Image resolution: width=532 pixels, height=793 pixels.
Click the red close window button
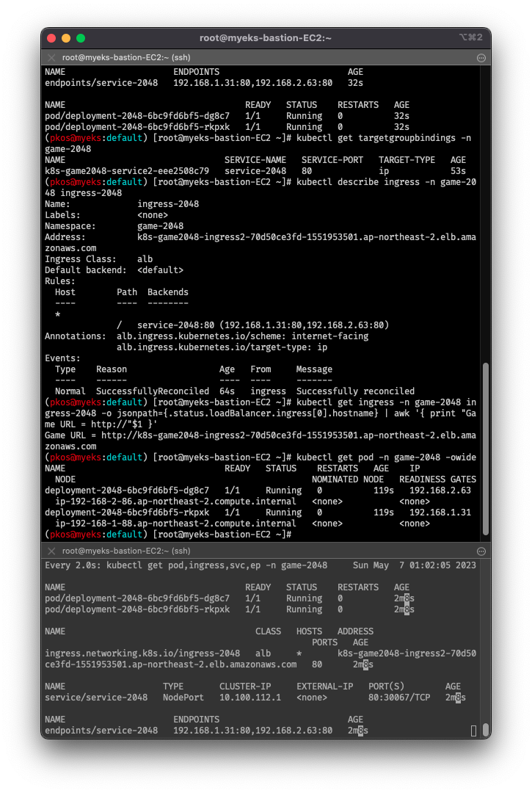pyautogui.click(x=51, y=38)
